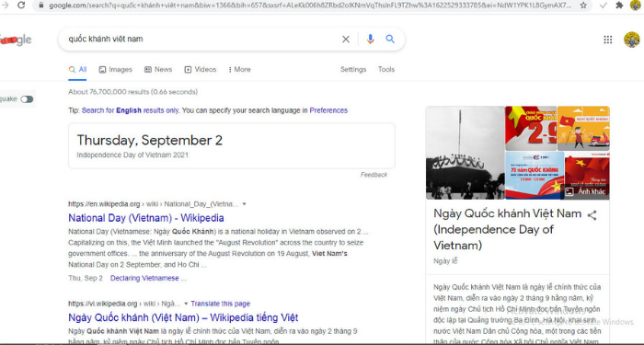Open '73 năm Quốc Khánh' thumbnail

point(535,176)
